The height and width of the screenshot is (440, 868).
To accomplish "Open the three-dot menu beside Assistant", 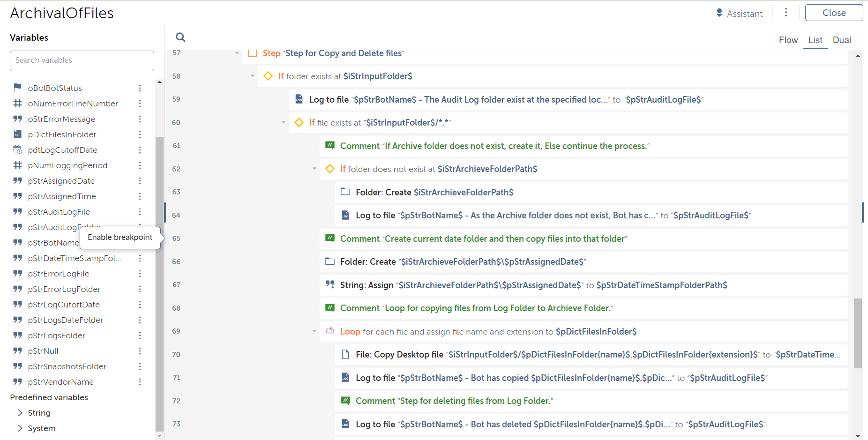I will tap(786, 13).
